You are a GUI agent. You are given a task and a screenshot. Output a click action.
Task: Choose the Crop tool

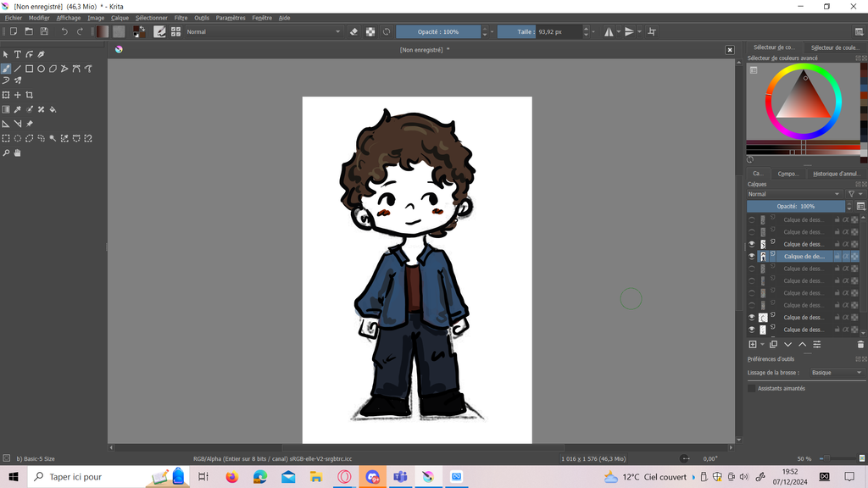tap(29, 95)
